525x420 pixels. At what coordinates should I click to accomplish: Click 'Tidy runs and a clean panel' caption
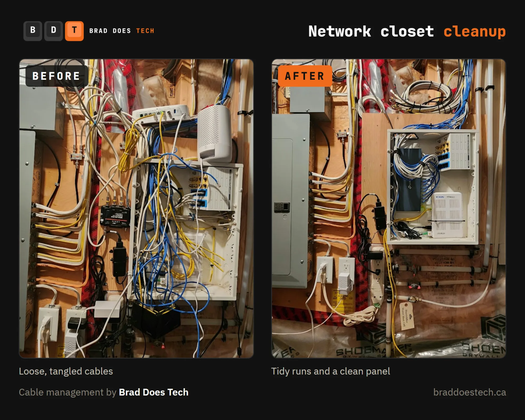330,371
